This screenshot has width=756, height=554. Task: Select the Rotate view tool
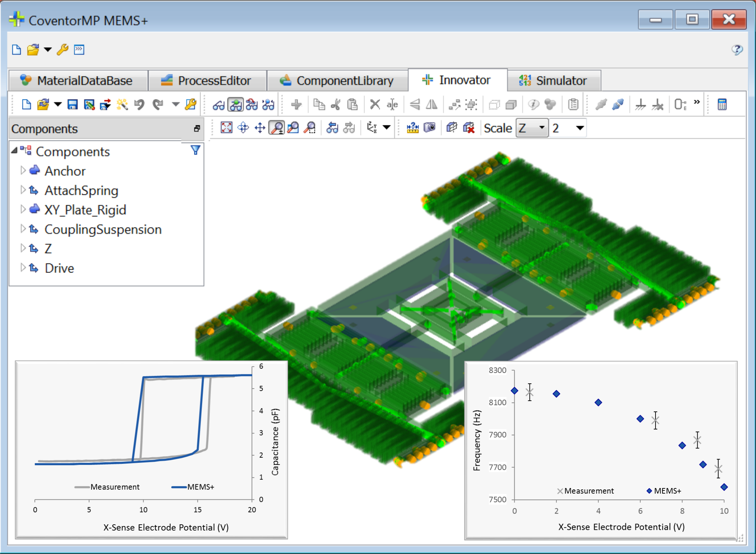click(243, 128)
